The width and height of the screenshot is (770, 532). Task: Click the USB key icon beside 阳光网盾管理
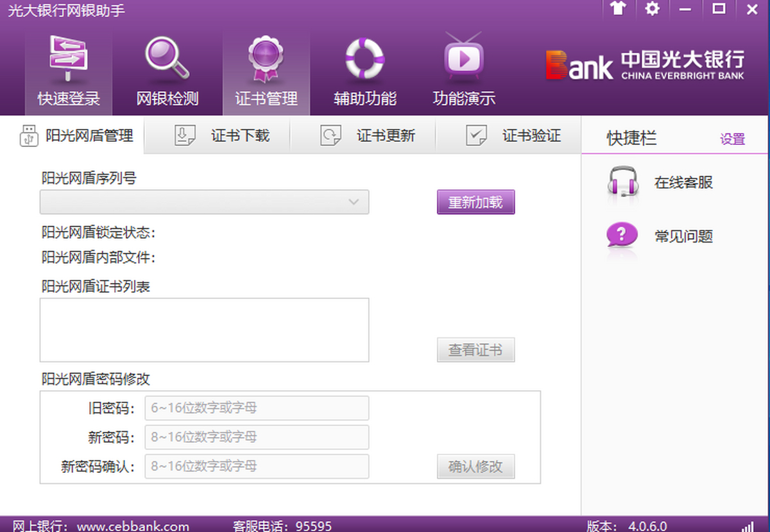point(28,136)
